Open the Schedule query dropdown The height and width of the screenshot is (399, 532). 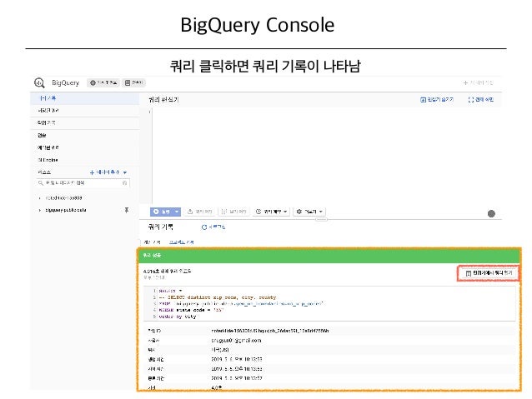271,212
